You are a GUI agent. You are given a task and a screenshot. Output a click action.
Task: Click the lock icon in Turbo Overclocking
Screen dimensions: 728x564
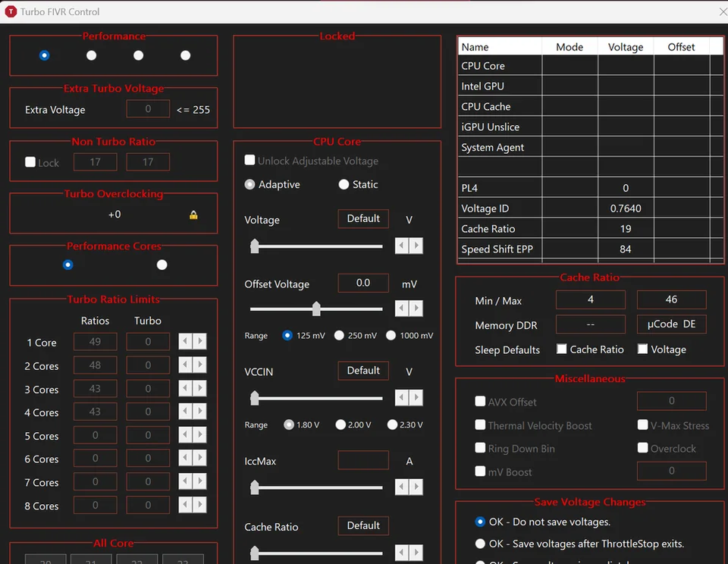tap(193, 215)
